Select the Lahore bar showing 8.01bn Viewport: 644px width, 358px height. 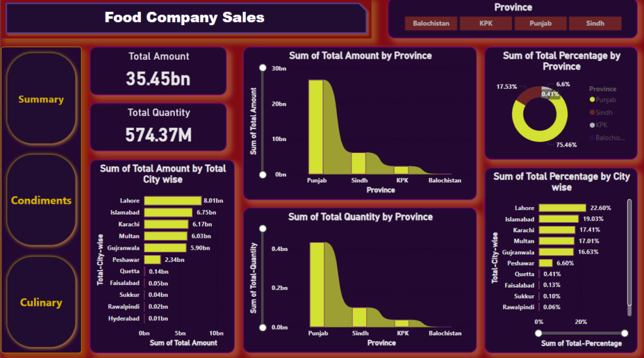point(172,201)
